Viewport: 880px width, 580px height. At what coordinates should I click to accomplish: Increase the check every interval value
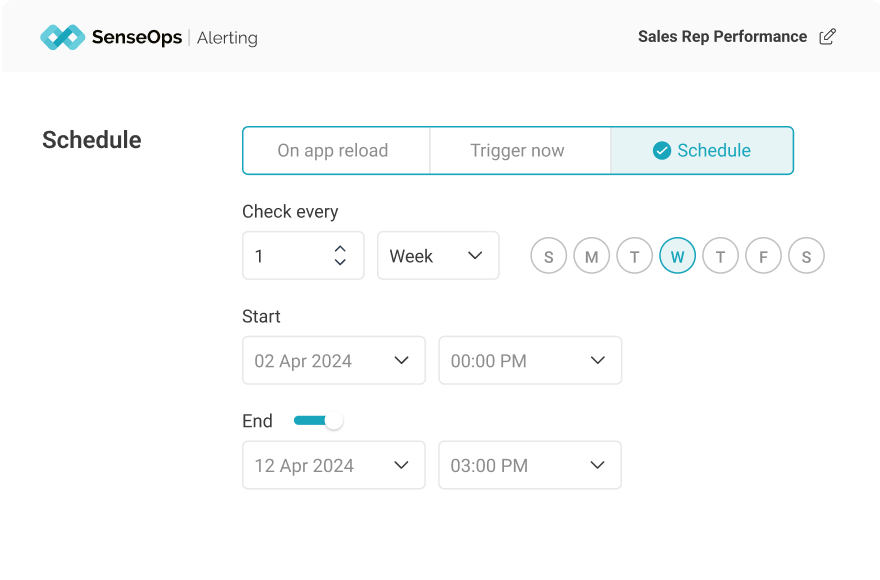click(x=340, y=249)
